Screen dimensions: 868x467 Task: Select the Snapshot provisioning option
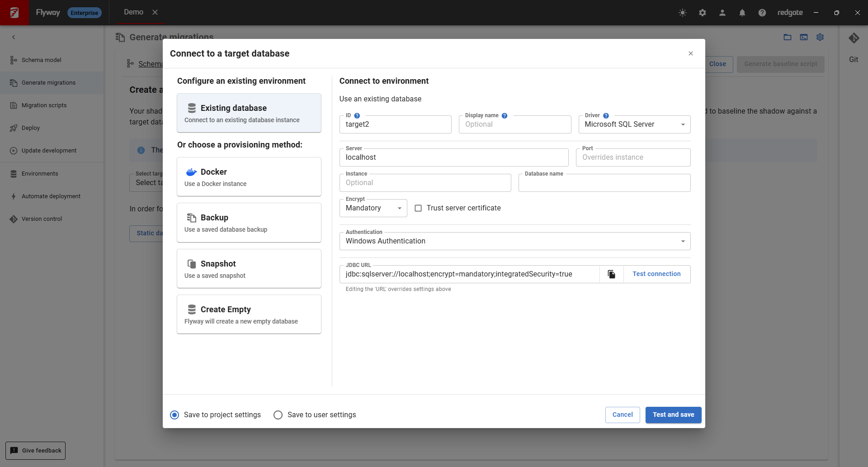249,269
